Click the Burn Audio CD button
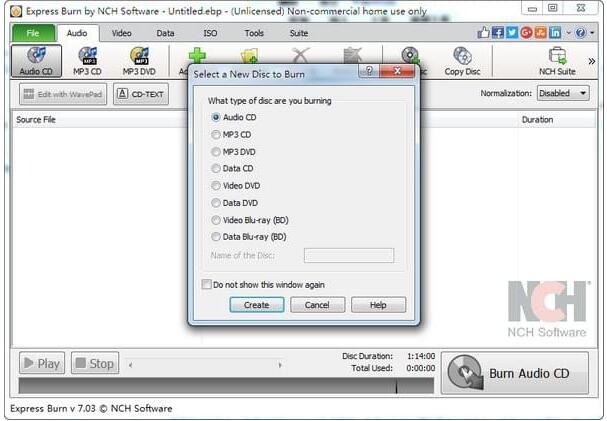 (x=515, y=373)
